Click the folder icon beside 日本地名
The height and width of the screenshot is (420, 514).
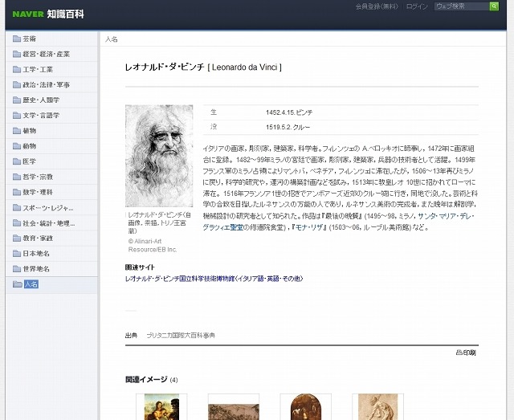pyautogui.click(x=17, y=254)
